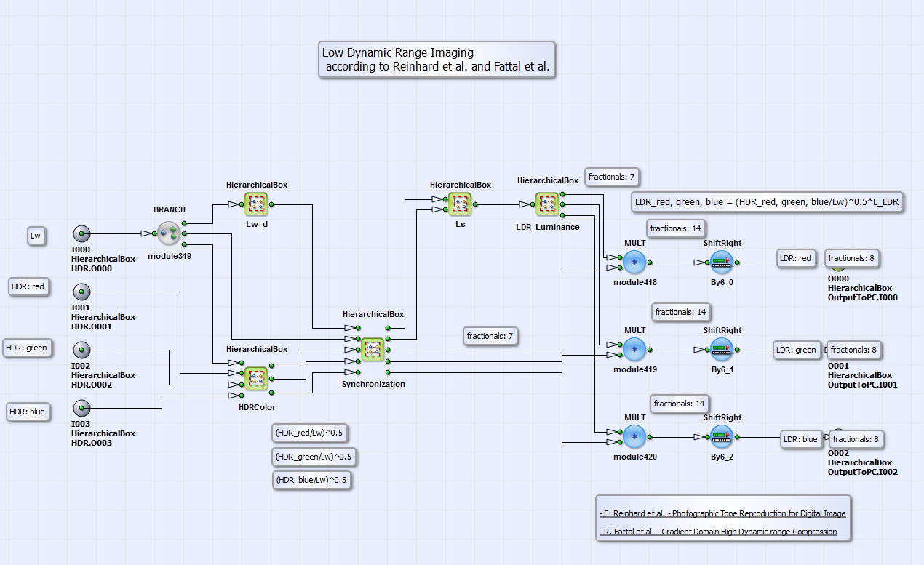Select the ShiftRight By6_1 operator
This screenshot has height=565, width=924.
point(722,350)
